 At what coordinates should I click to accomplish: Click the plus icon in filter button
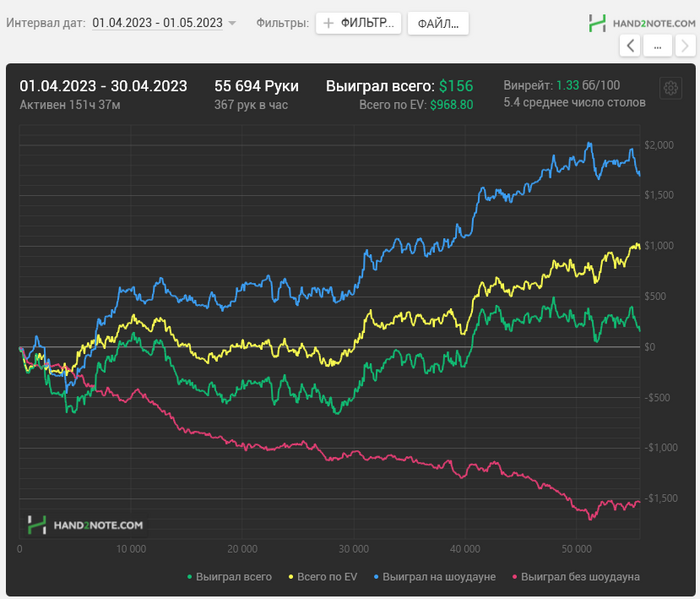pos(328,23)
